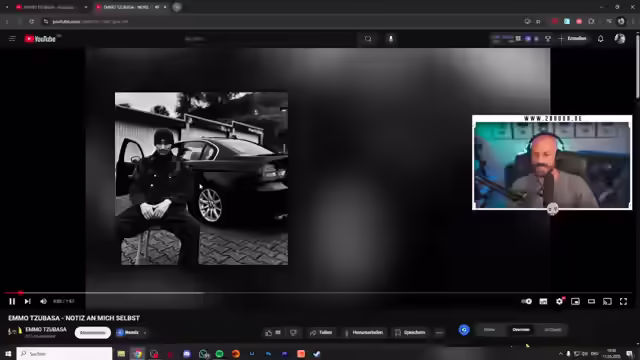Open the Remix option
The image size is (640, 360).
128,333
